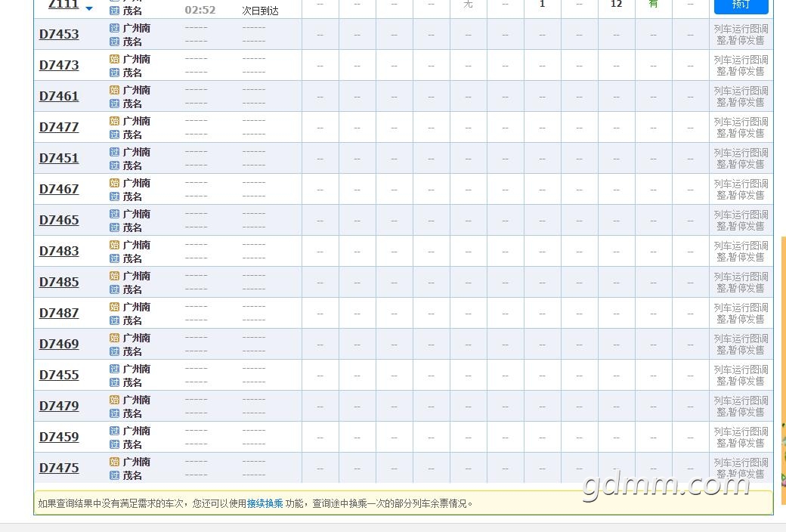
Task: Click the 过 icon beside 茂名 in row D7485
Action: coord(114,290)
